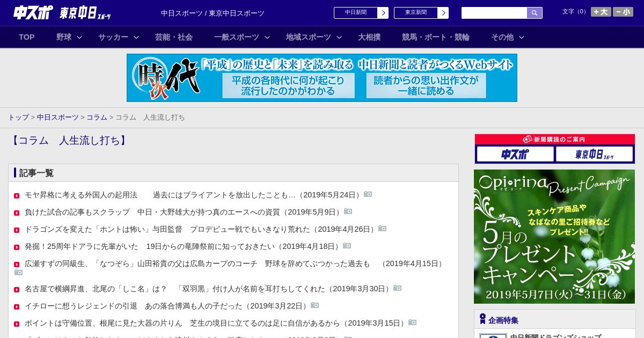This screenshot has height=338, width=644.
Task: Open article 負けた試合の記事もスクラップ
Action: point(183,212)
